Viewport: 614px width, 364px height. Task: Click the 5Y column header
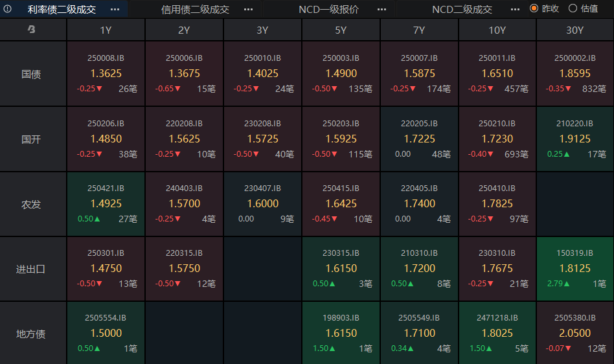[x=341, y=30]
